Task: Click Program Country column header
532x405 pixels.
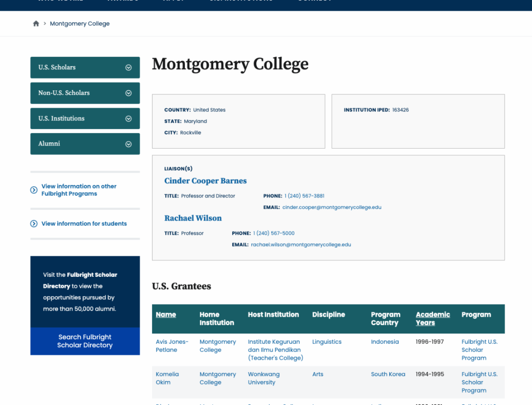Action: pyautogui.click(x=386, y=318)
